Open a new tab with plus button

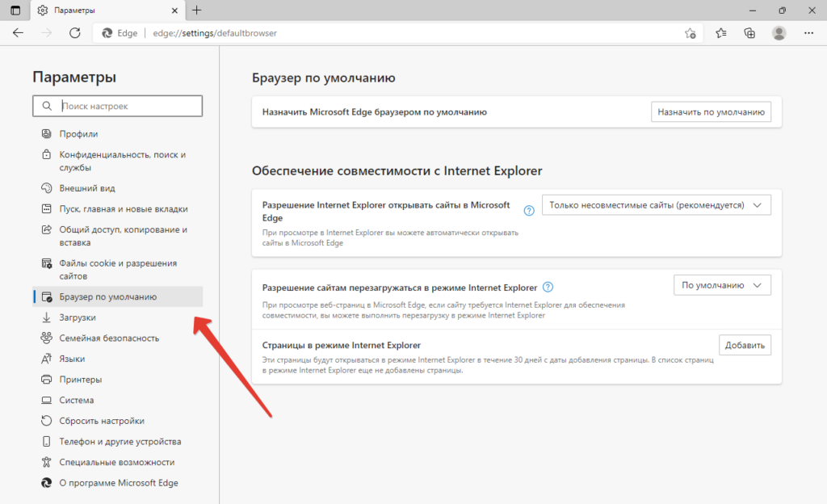pos(197,10)
